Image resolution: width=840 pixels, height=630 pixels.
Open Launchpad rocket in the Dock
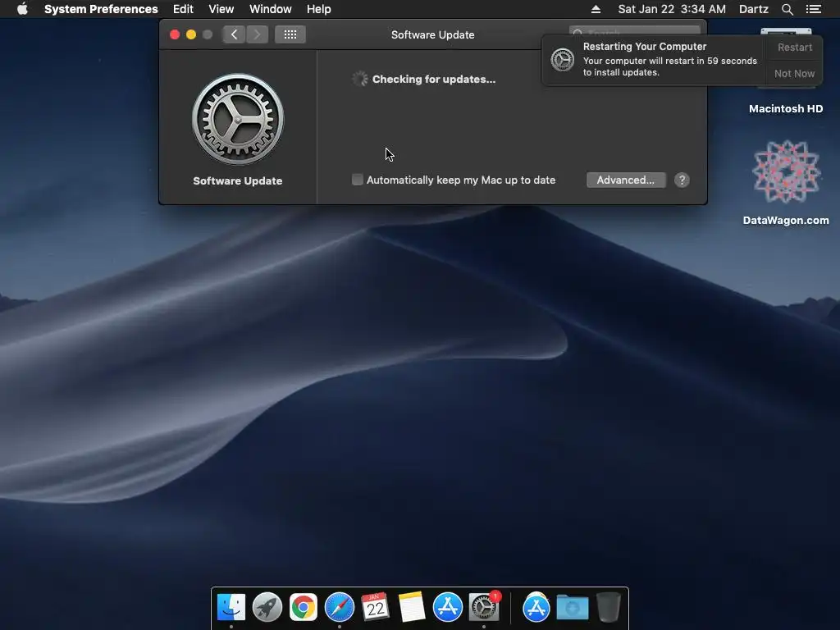(x=267, y=607)
